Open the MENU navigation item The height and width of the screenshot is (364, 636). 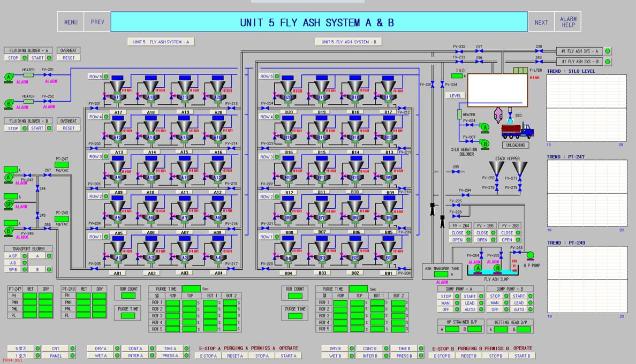point(71,22)
